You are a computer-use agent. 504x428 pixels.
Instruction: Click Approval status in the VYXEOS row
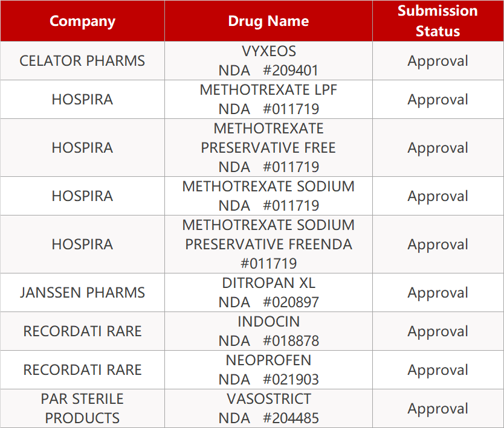coord(438,61)
